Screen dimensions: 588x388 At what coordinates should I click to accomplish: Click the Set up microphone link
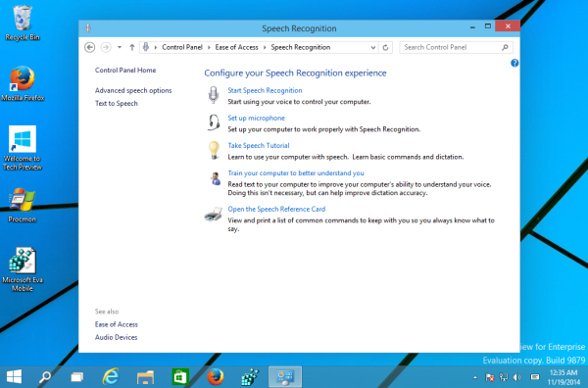click(x=256, y=118)
